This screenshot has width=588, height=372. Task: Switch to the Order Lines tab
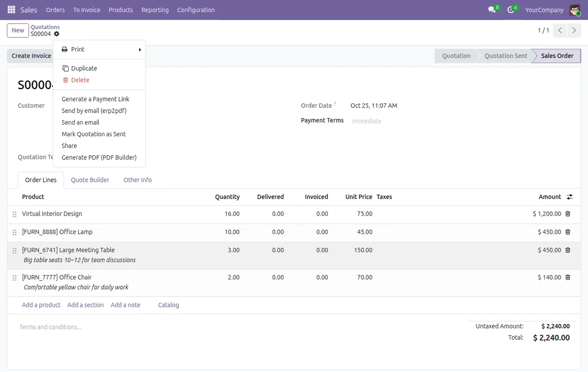click(x=41, y=180)
